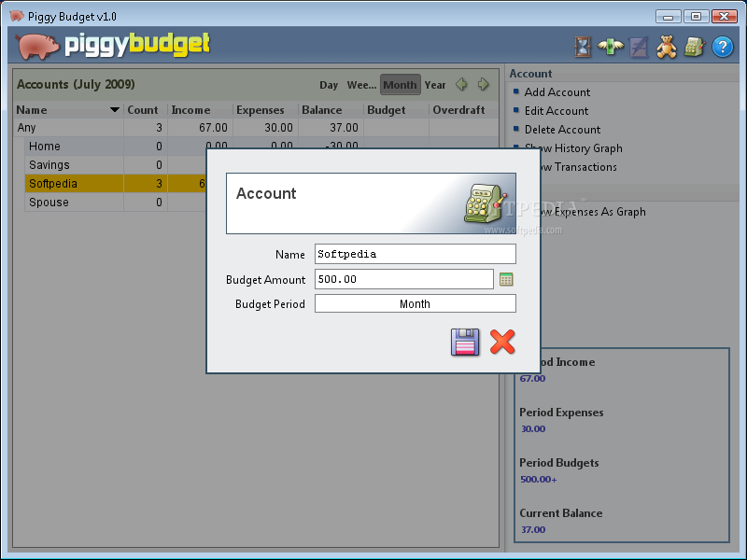Screen dimensions: 747x560
Task: Minimize the Piggy Budget window
Action: tap(668, 17)
